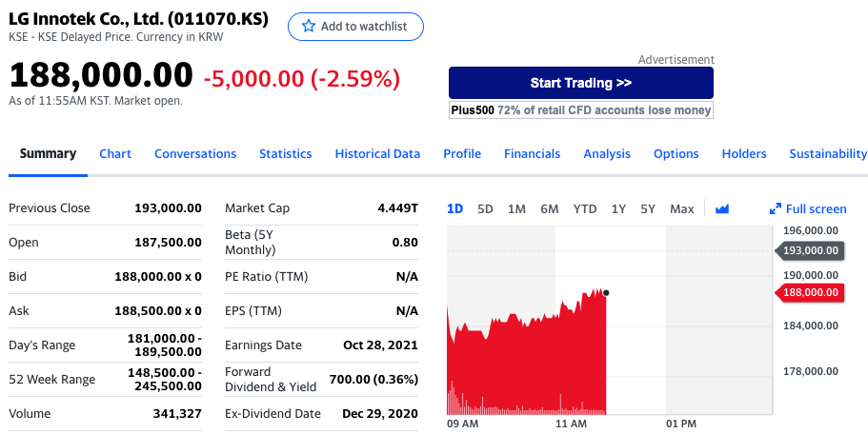Click the Full screen expand arrows icon
The image size is (868, 434).
775,209
